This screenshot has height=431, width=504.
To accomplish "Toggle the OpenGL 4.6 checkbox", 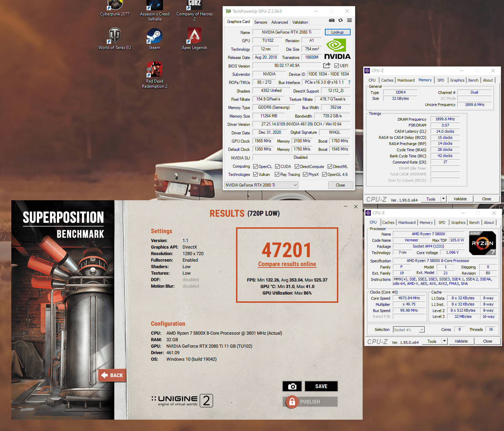I will [324, 175].
